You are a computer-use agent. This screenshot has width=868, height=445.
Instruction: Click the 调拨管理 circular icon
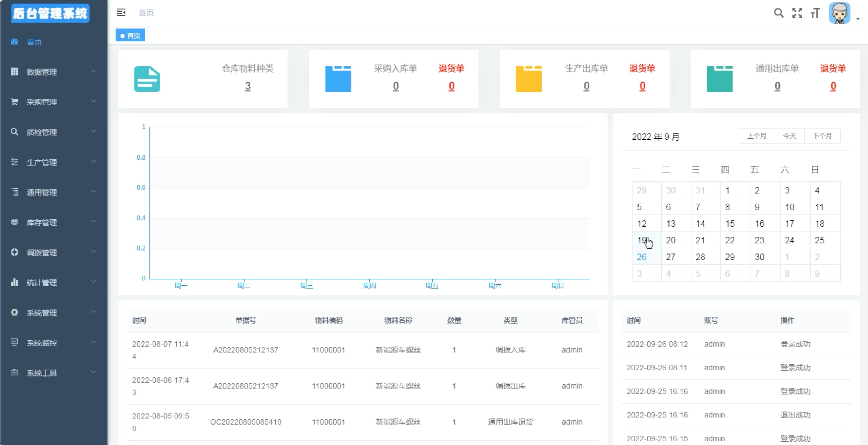click(x=14, y=252)
